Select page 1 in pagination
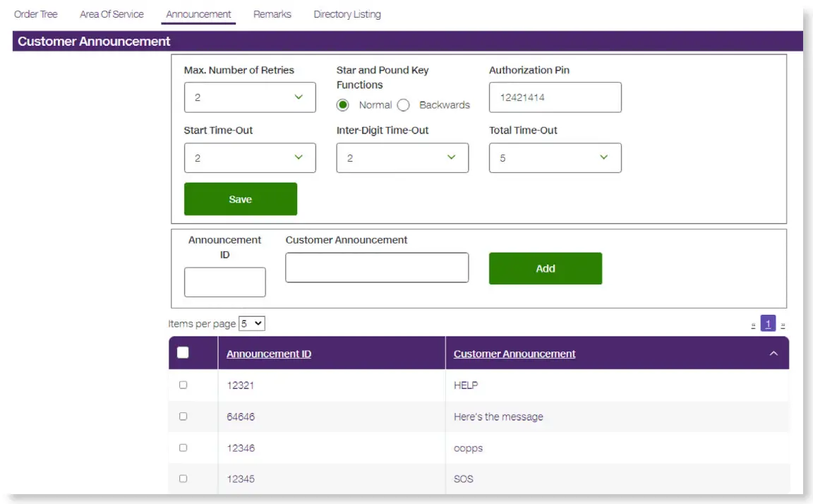813x504 pixels. click(768, 324)
